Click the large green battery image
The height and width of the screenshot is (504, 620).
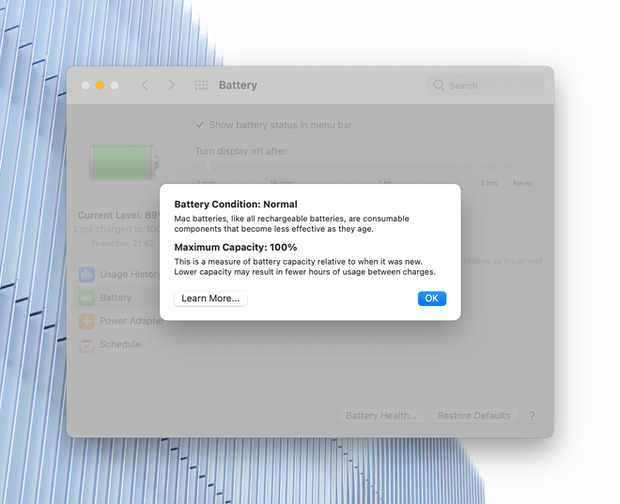coord(123,161)
